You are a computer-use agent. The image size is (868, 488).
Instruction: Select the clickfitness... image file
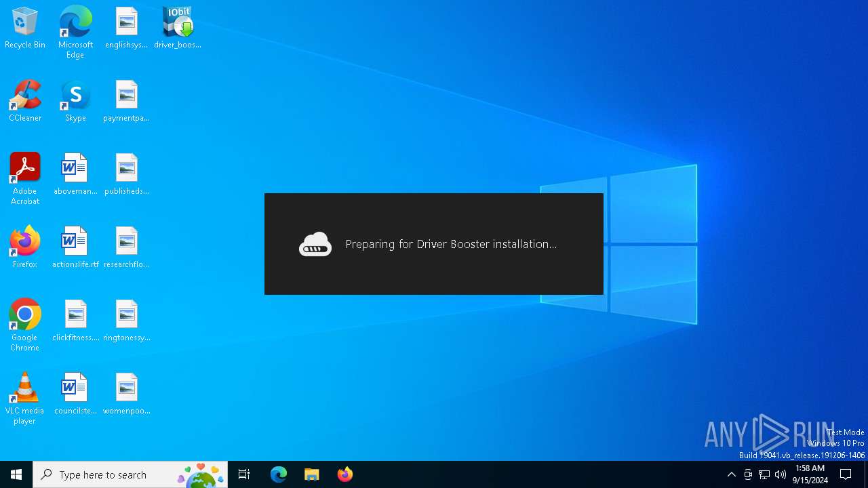point(75,321)
